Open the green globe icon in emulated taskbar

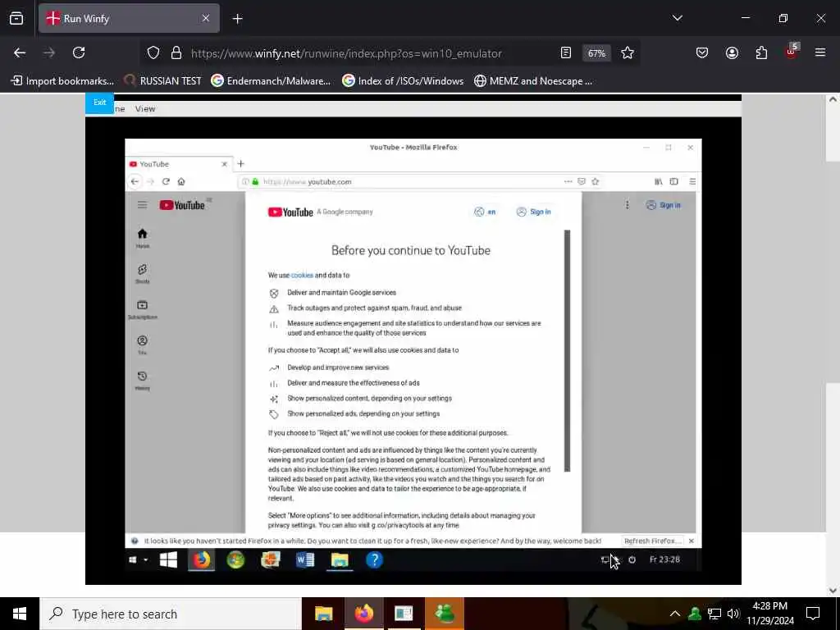[x=235, y=559]
